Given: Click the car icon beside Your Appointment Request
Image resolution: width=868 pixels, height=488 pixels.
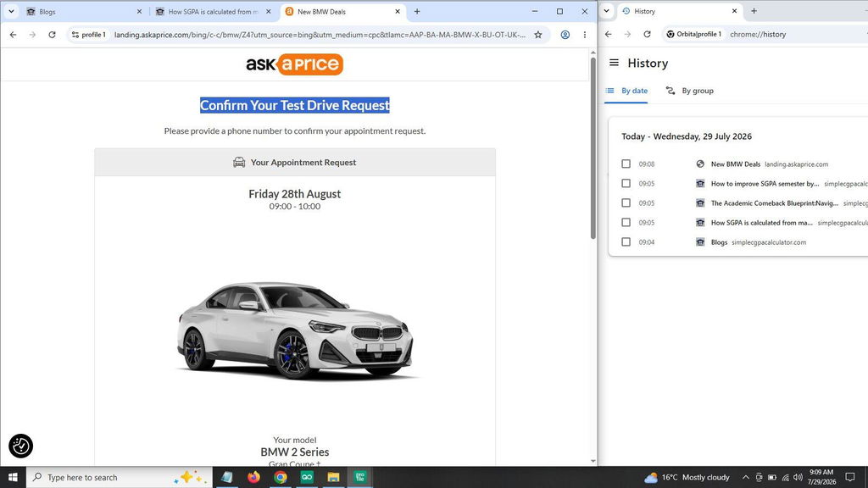Looking at the screenshot, I should click(239, 162).
